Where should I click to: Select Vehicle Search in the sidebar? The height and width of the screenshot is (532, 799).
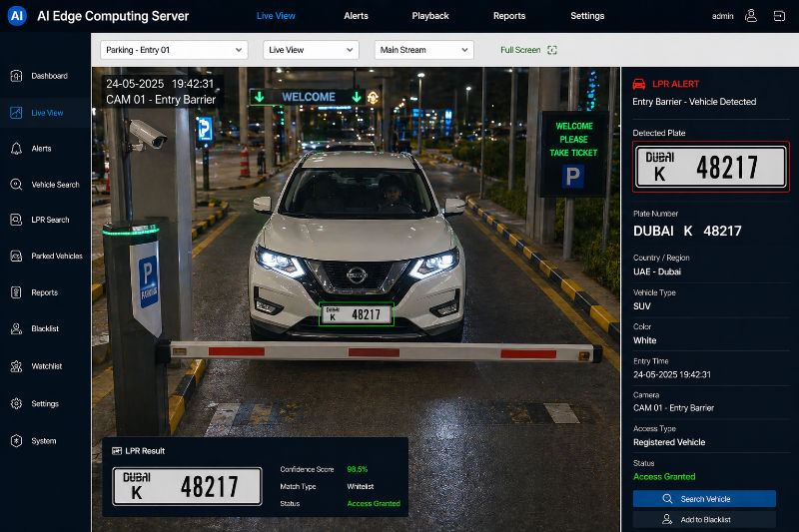tap(45, 185)
